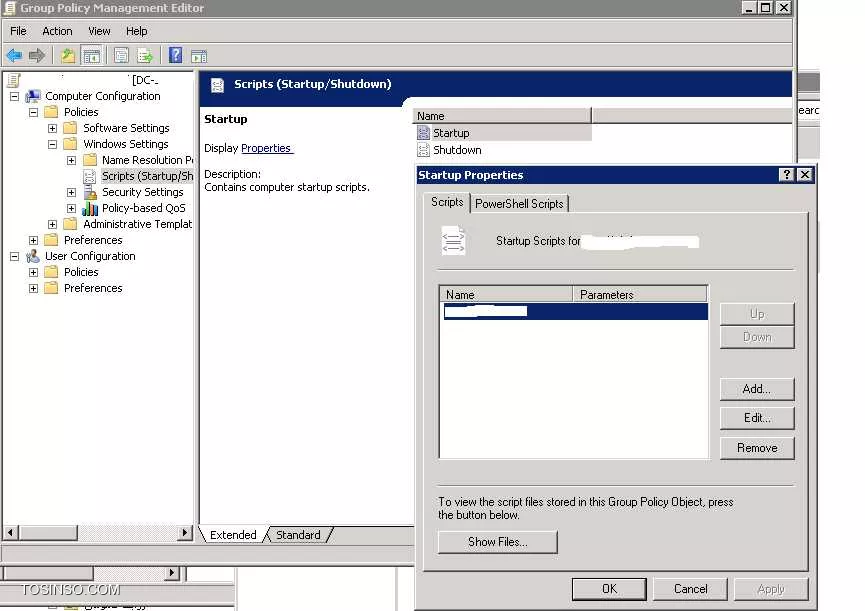Confirm the dialog with the OK button
Screen dimensions: 865x611
[609, 589]
